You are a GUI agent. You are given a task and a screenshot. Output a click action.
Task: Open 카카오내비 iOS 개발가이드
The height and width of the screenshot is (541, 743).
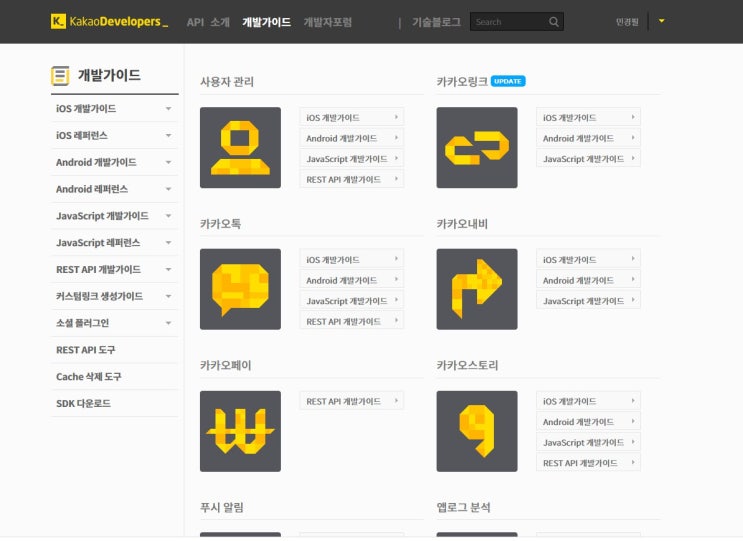pos(588,259)
